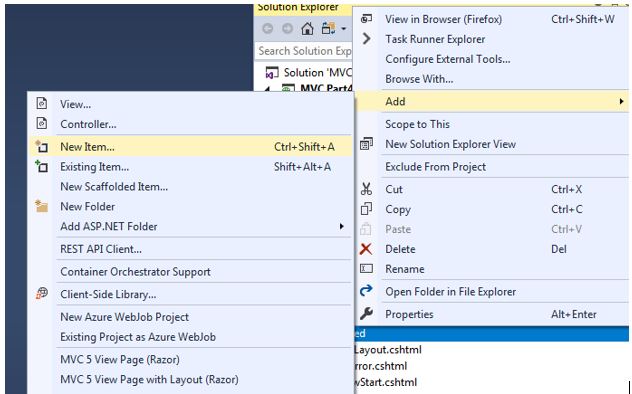The height and width of the screenshot is (394, 632).
Task: Click the Copy icon in context menu
Action: (x=366, y=209)
